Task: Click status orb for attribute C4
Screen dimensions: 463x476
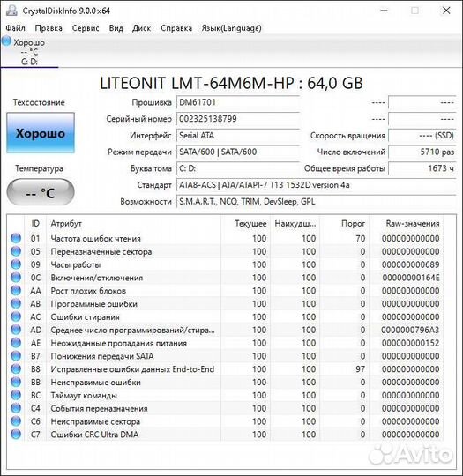Action: [x=16, y=408]
